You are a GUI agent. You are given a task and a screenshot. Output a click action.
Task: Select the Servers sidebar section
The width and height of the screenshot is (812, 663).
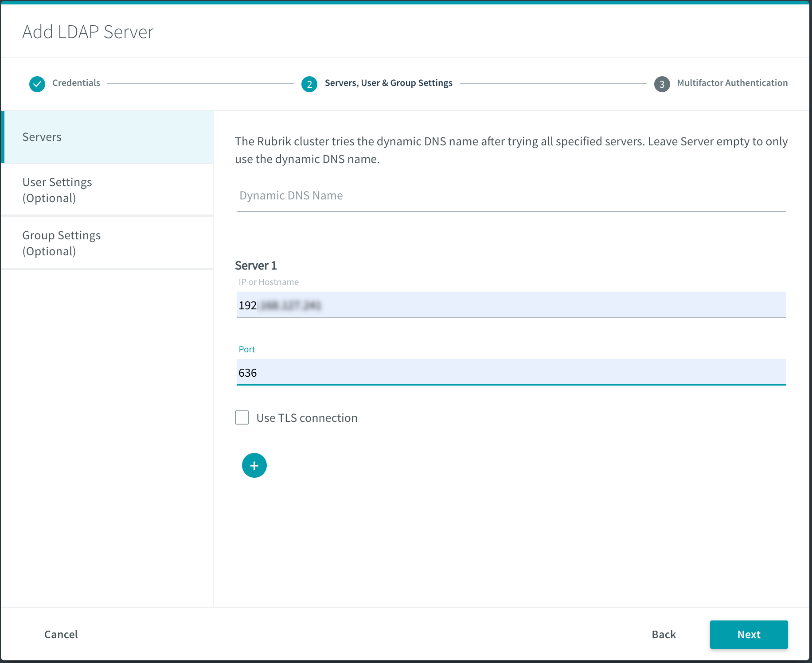(42, 136)
